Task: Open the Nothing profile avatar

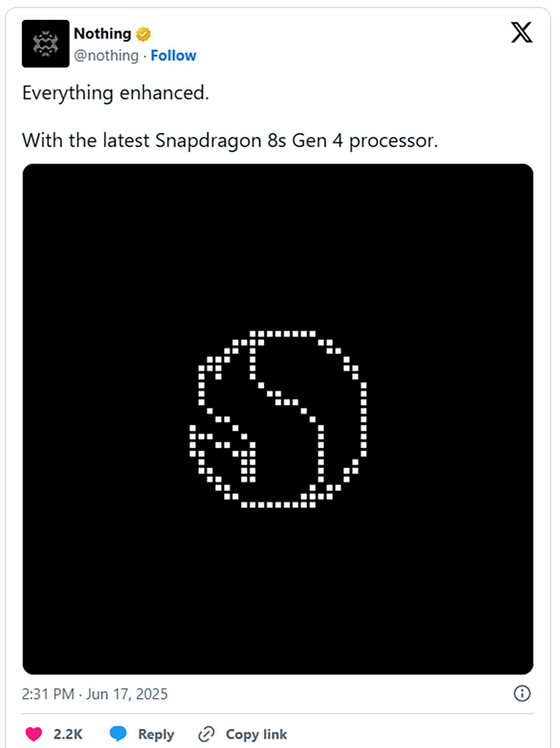Action: click(x=45, y=44)
